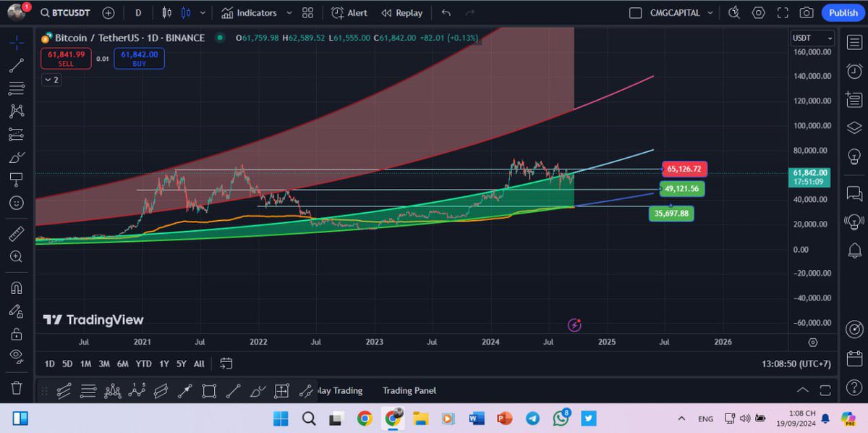
Task: Select the brush drawing tool
Action: tap(17, 157)
